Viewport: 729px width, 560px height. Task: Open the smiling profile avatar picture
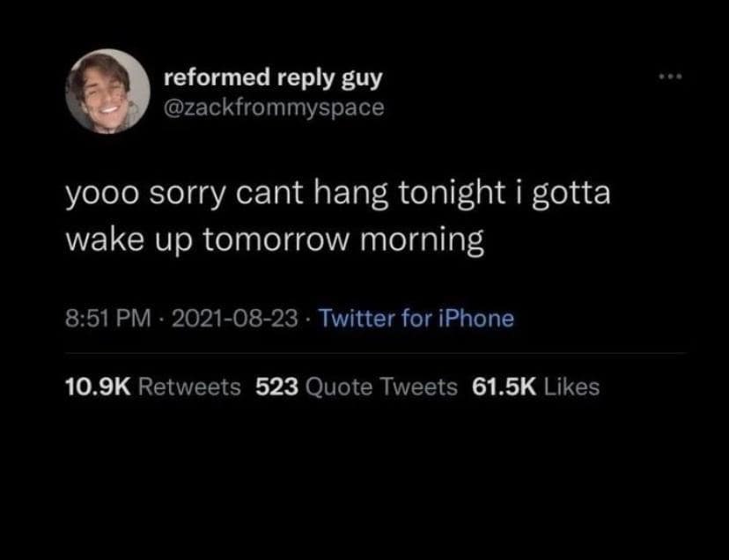(108, 92)
